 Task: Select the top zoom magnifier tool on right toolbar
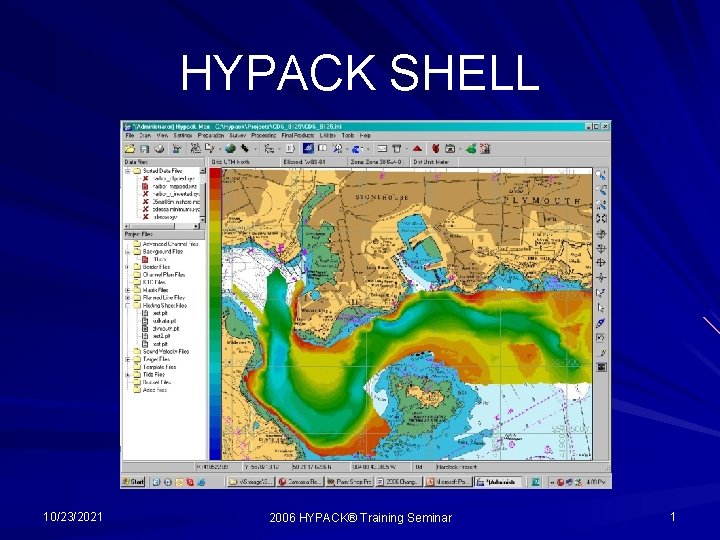tap(601, 175)
